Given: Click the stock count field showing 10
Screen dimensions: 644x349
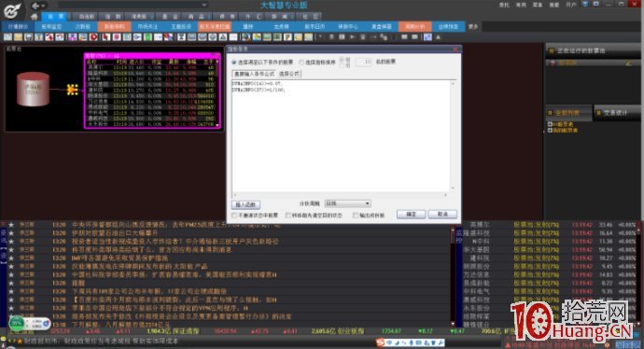Looking at the screenshot, I should [x=363, y=62].
